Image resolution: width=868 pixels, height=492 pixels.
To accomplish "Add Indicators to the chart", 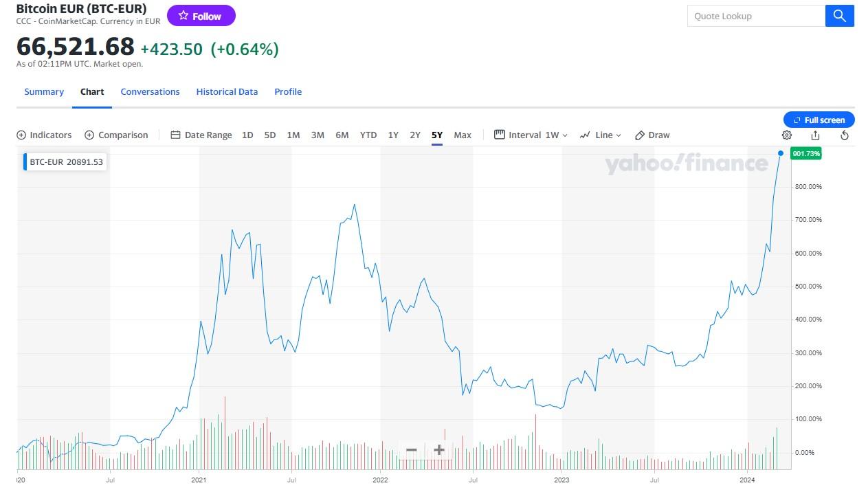I will [44, 135].
